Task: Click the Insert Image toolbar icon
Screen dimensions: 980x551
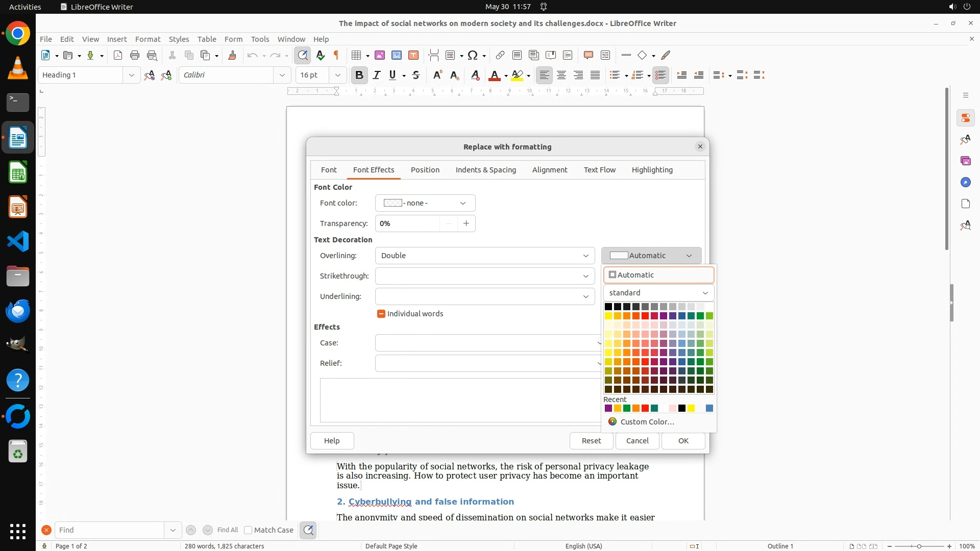Action: point(379,55)
